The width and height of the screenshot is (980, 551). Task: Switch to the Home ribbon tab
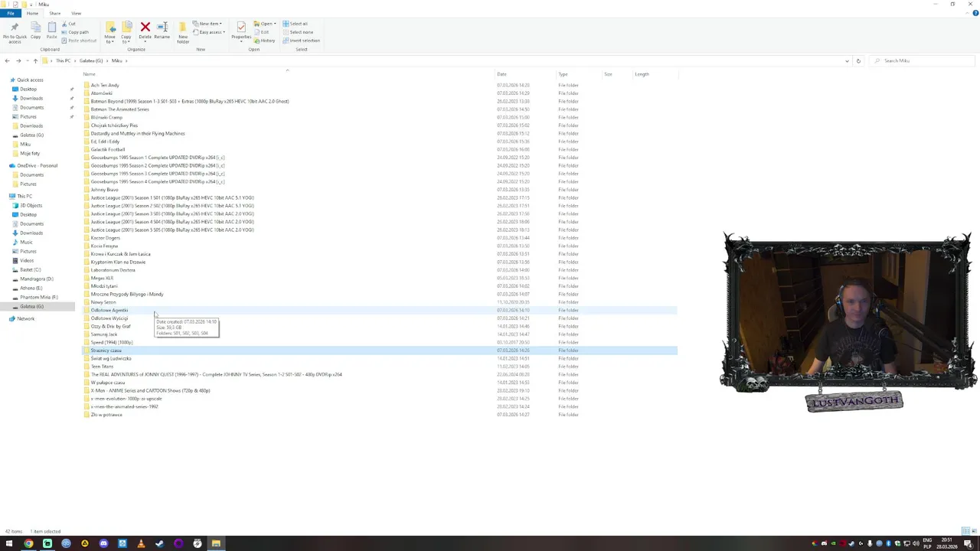tap(32, 13)
